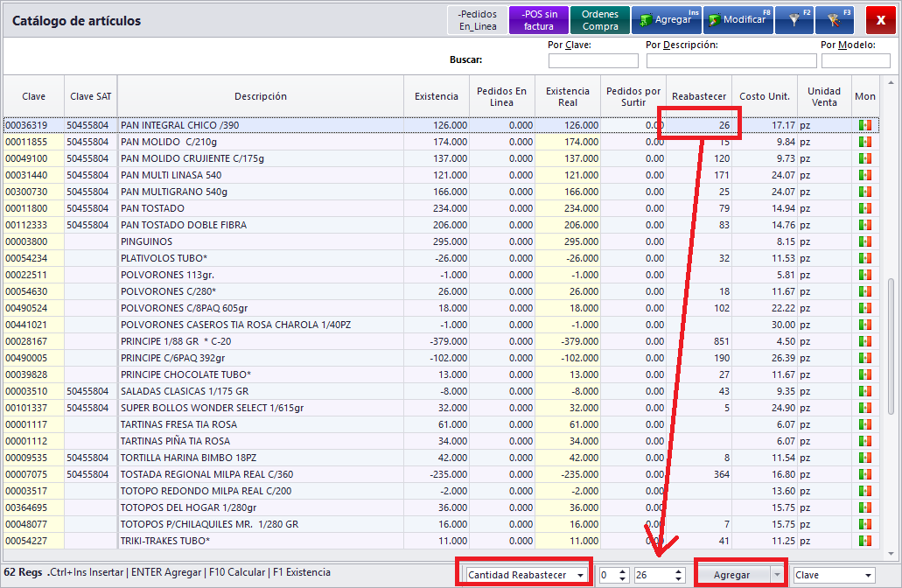902x588 pixels.
Task: Click the Por Descripción search field
Action: (x=731, y=61)
